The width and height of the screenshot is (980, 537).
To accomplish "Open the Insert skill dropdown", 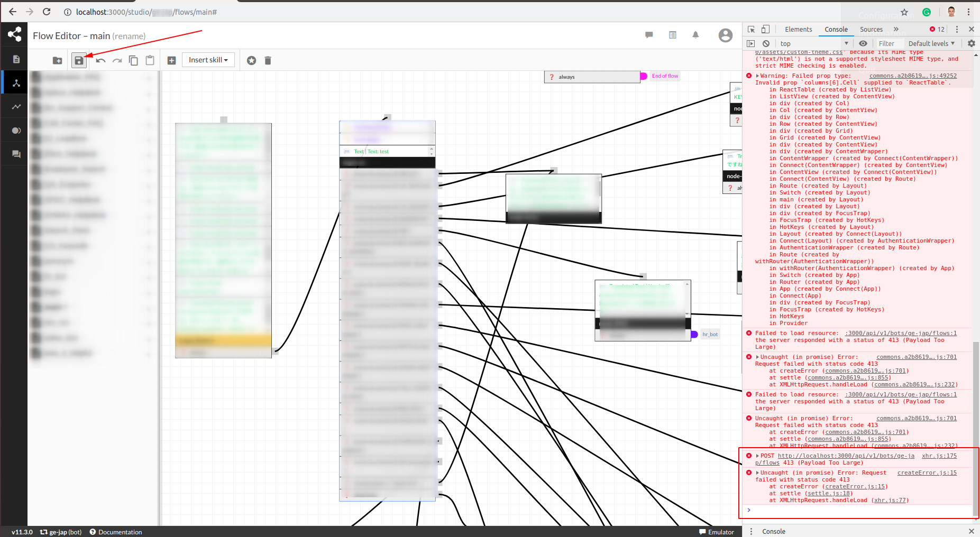I will tap(207, 60).
